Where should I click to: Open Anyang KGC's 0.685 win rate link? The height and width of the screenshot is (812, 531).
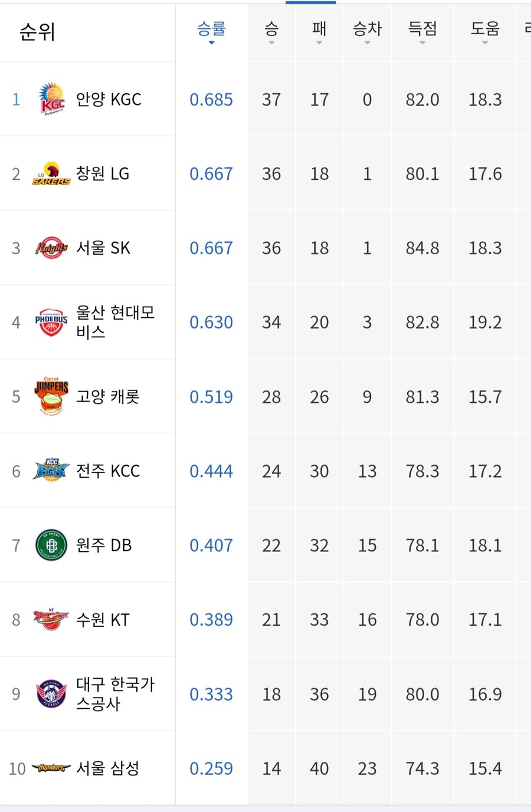tap(211, 99)
